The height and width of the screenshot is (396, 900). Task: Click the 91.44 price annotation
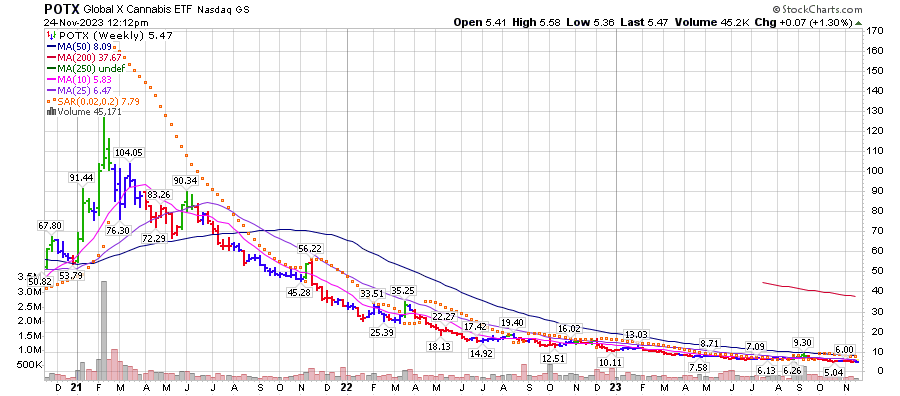click(x=81, y=178)
